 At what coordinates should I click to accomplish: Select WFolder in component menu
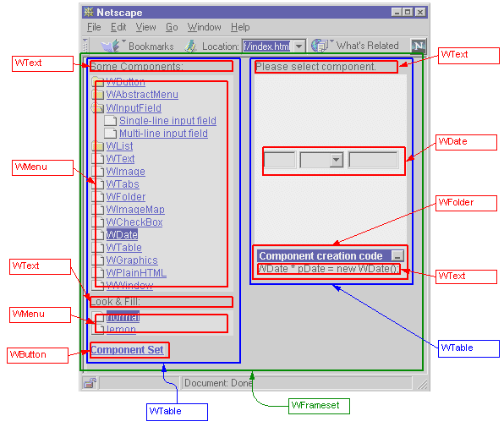coord(126,197)
